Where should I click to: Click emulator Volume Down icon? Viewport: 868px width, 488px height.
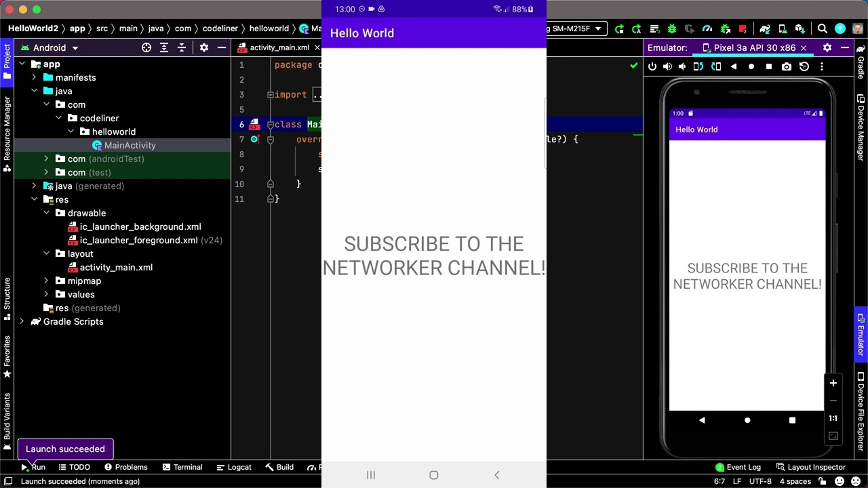pos(682,66)
